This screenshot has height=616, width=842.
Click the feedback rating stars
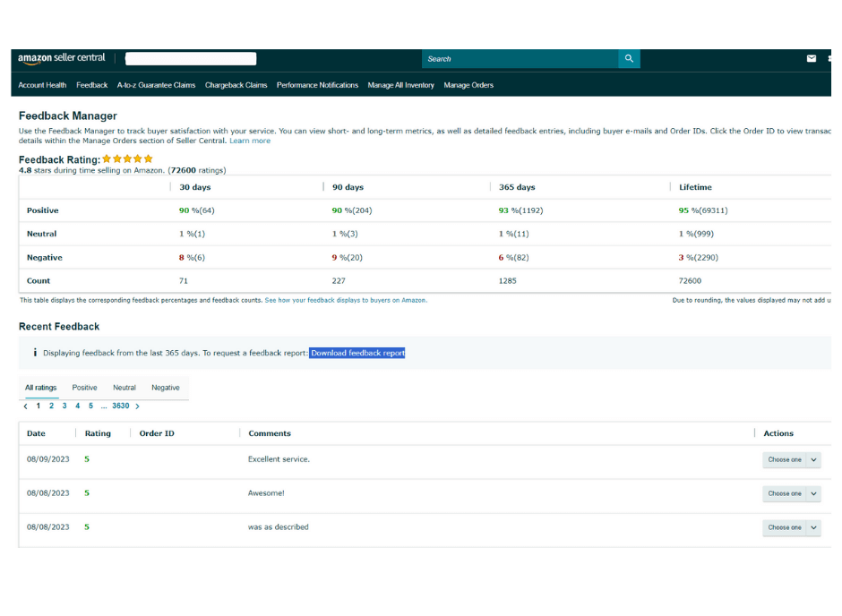point(127,159)
